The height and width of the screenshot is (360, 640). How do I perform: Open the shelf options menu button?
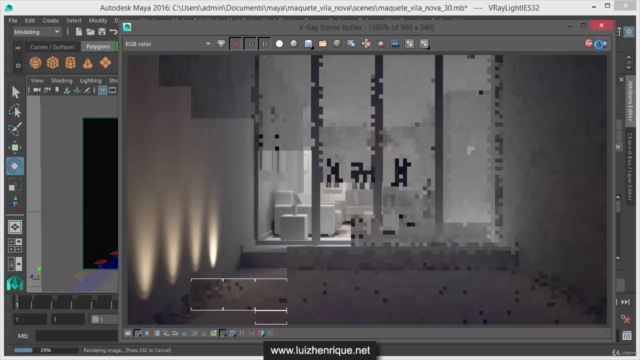coord(18,47)
